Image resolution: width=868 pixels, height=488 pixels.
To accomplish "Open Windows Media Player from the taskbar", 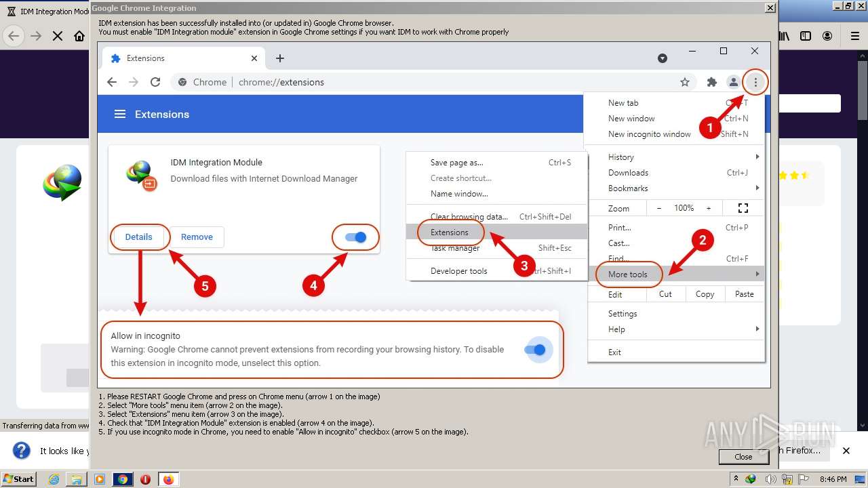I will pos(100,479).
